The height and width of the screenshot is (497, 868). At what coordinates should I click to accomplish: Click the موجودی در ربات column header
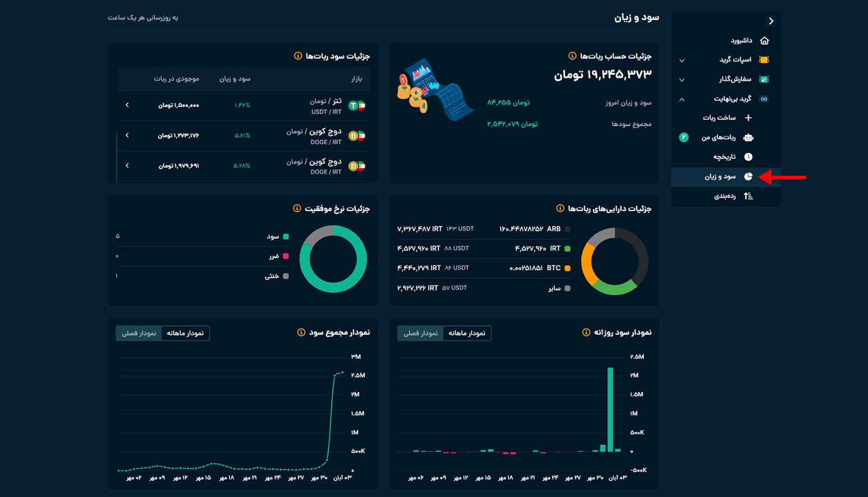click(176, 79)
